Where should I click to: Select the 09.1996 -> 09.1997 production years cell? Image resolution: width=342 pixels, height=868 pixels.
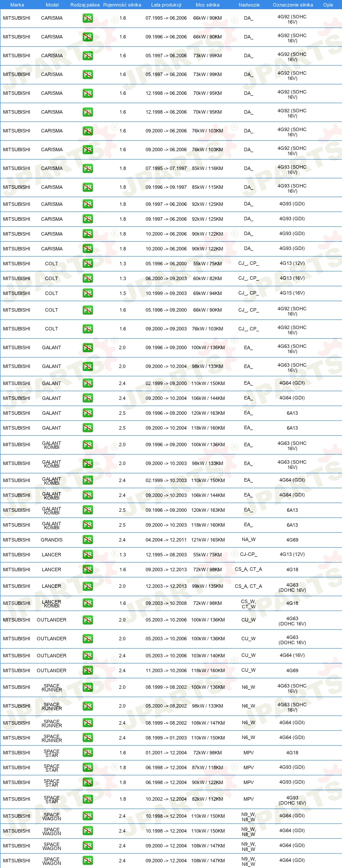pos(166,187)
